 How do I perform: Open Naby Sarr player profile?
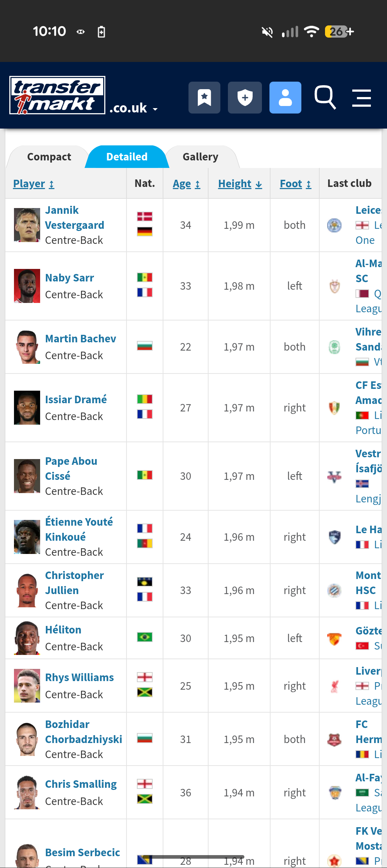(x=70, y=278)
